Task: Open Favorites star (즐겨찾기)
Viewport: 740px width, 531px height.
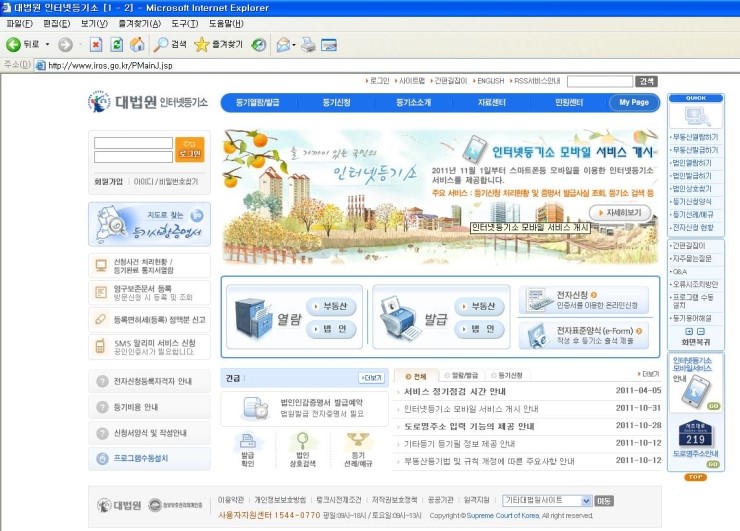Action: coord(218,45)
